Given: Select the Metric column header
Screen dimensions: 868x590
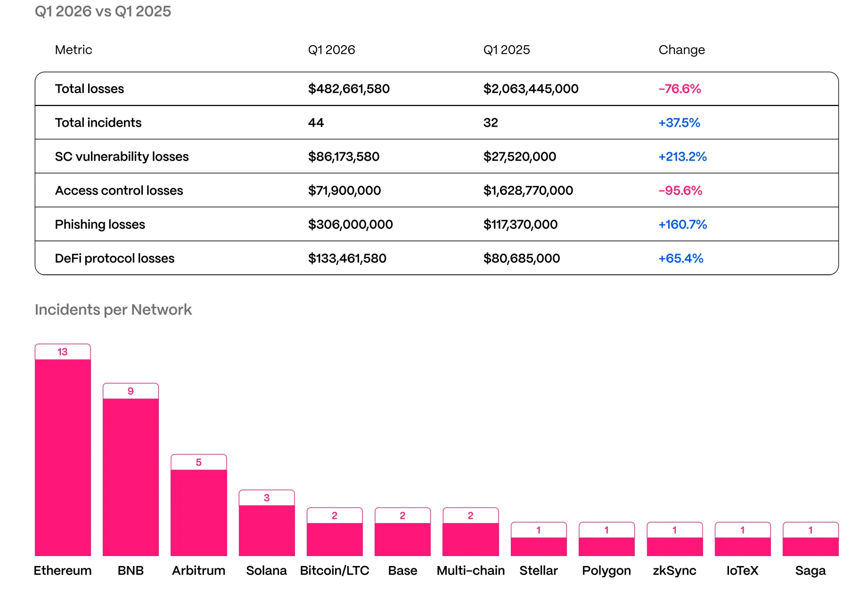Looking at the screenshot, I should tap(74, 49).
